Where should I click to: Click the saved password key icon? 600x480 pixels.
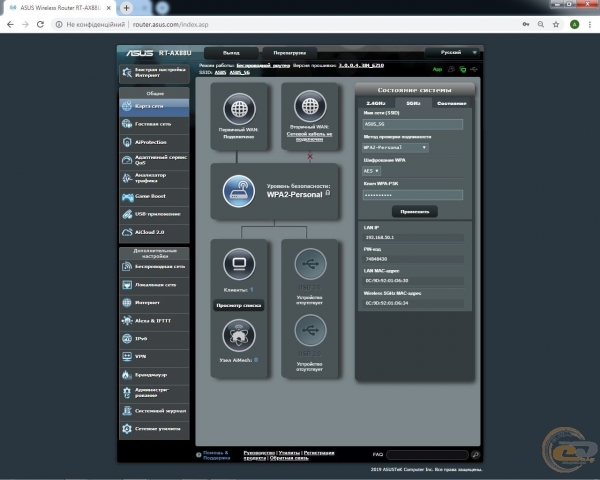pyautogui.click(x=526, y=24)
